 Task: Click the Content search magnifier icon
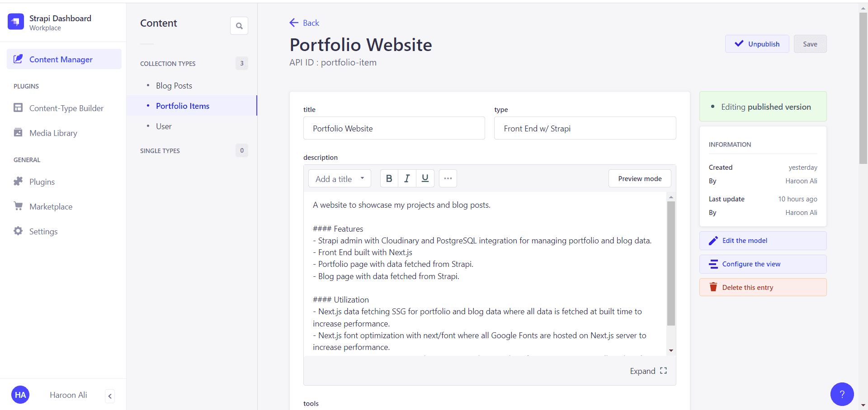tap(239, 26)
